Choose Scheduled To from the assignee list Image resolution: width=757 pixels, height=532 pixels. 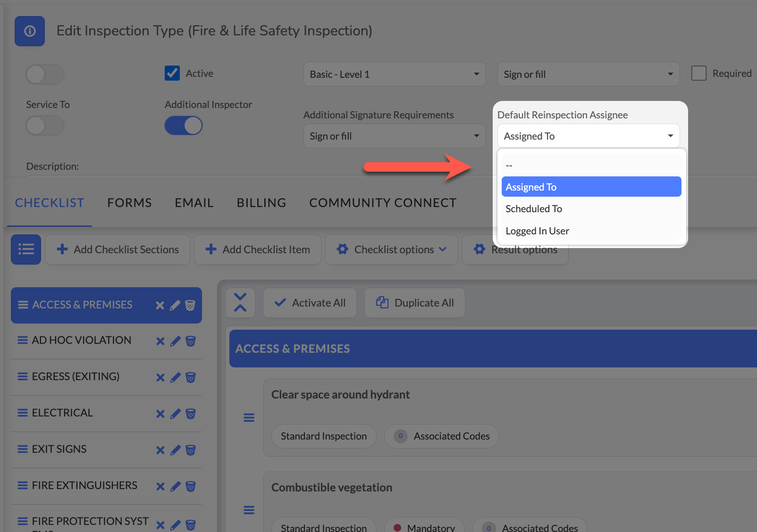click(x=534, y=209)
